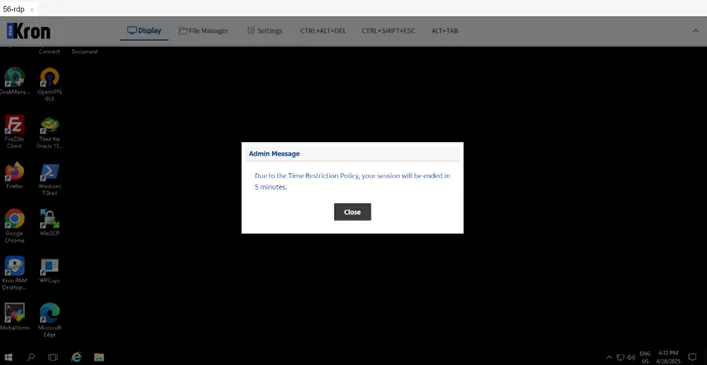Open the Toad for Oracle shortcut
The height and width of the screenshot is (365, 707).
pyautogui.click(x=50, y=132)
